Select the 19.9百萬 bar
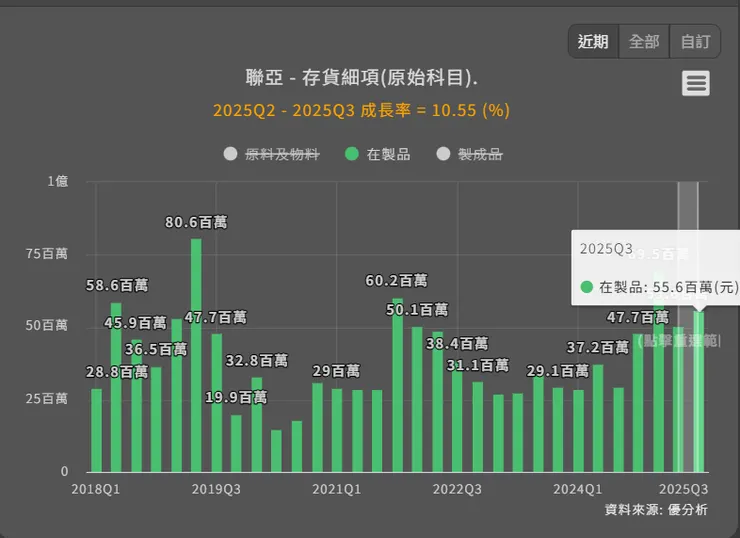Screen dimensions: 740x538 [x=236, y=443]
